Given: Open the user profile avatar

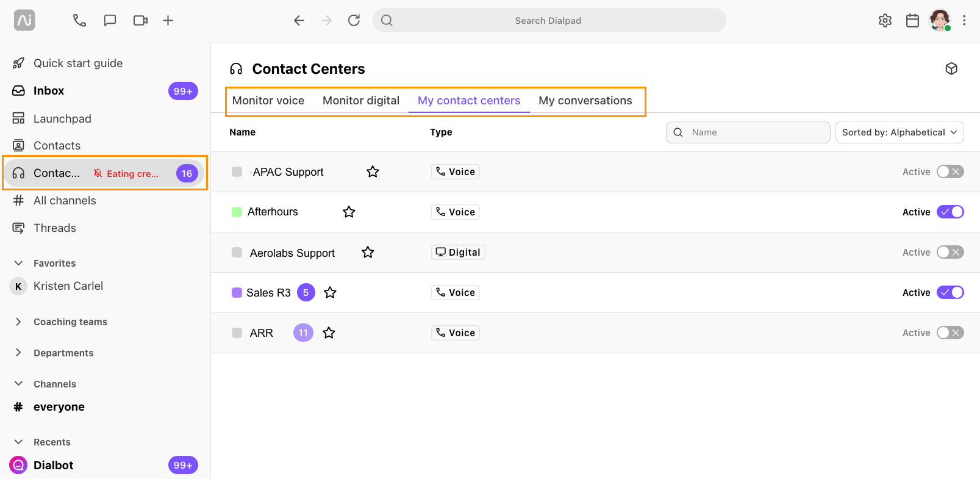Looking at the screenshot, I should click(x=940, y=20).
